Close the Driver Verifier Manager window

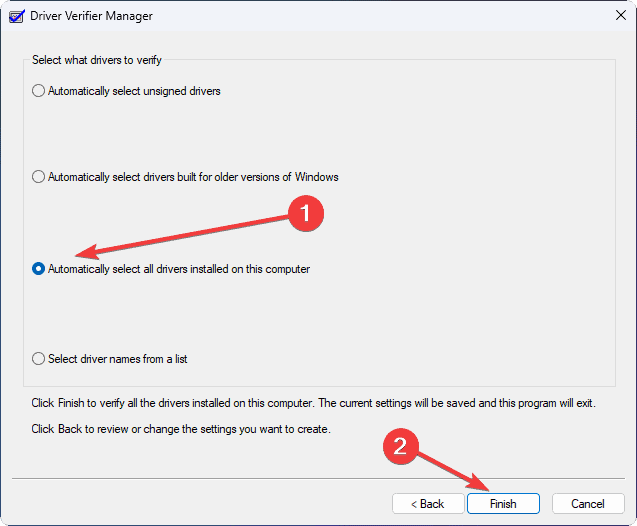(x=621, y=15)
